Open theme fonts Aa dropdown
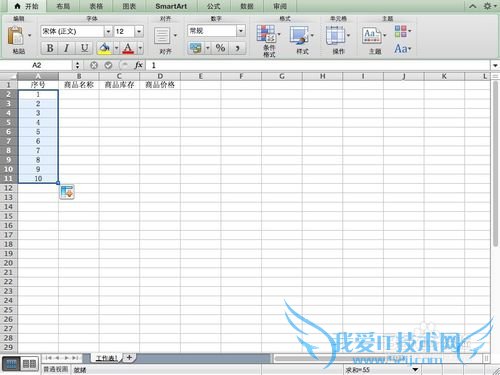Viewport: 500px width, 375px height. [403, 49]
